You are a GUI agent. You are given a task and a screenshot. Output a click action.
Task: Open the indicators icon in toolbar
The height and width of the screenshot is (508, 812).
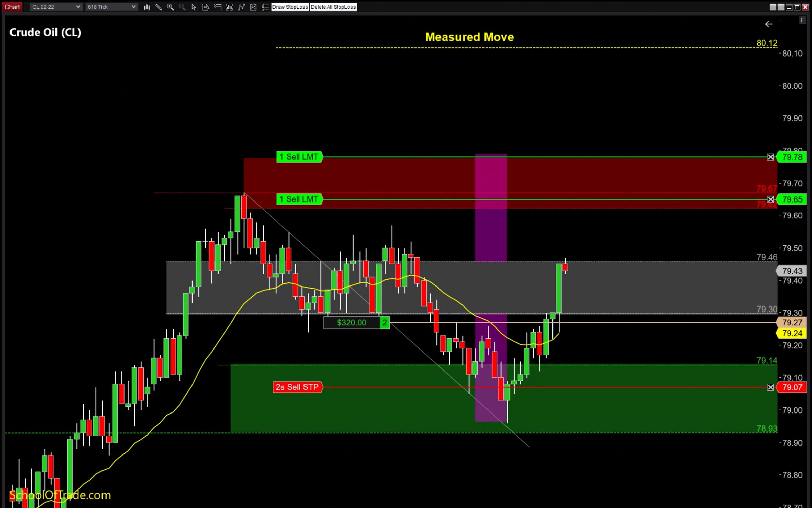coord(229,7)
